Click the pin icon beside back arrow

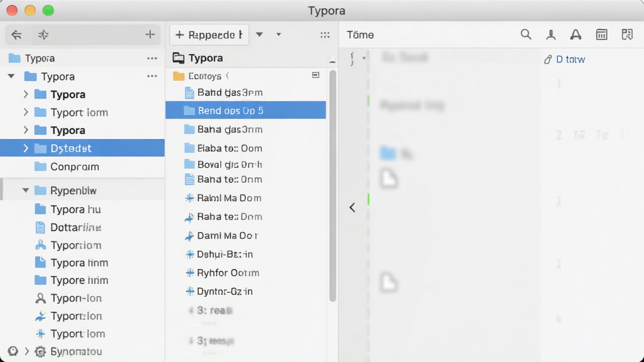pos(43,35)
